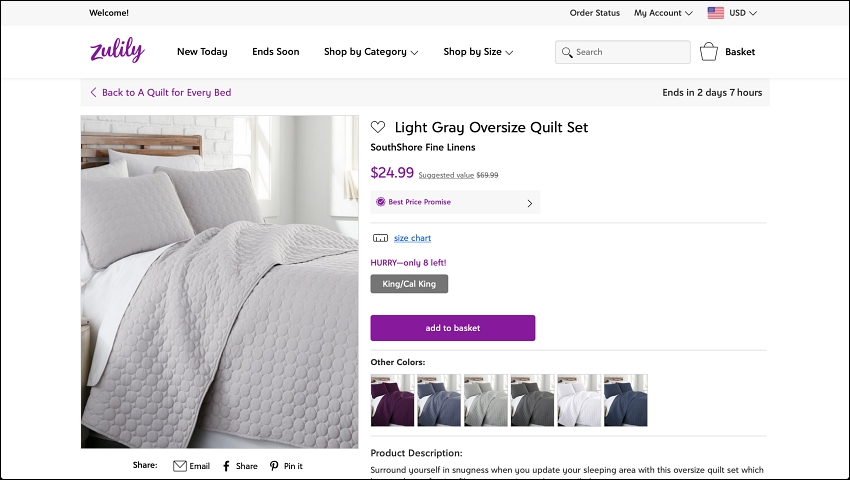
Task: Open the shopping Basket icon
Action: pos(709,52)
